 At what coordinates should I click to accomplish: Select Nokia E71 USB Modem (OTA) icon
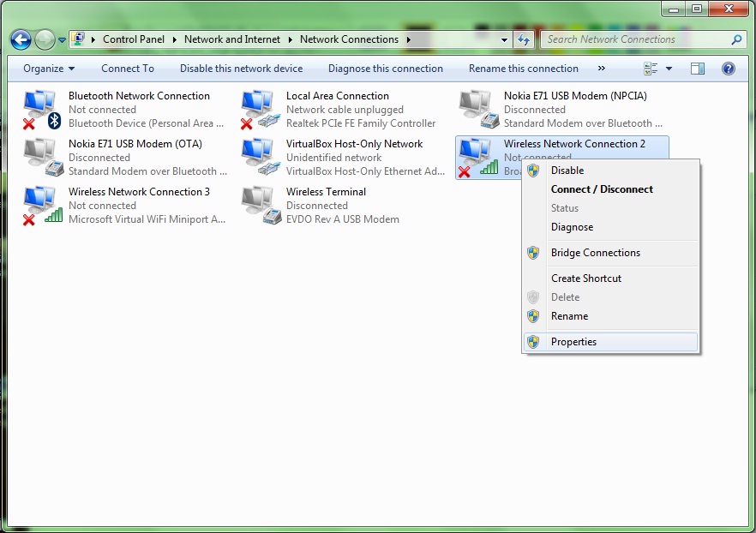pyautogui.click(x=42, y=157)
